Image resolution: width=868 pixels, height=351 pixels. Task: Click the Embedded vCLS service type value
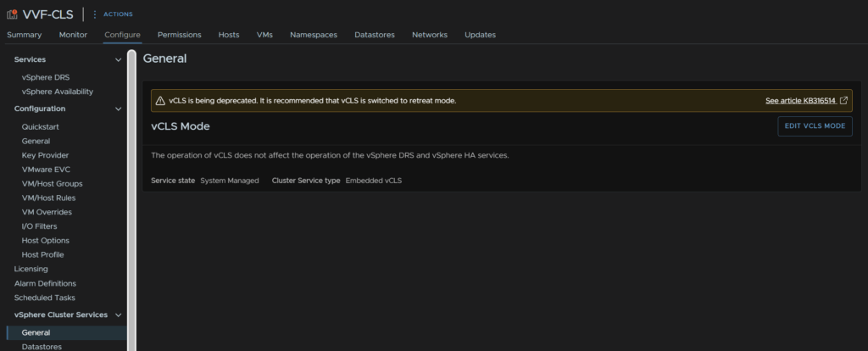(x=374, y=181)
